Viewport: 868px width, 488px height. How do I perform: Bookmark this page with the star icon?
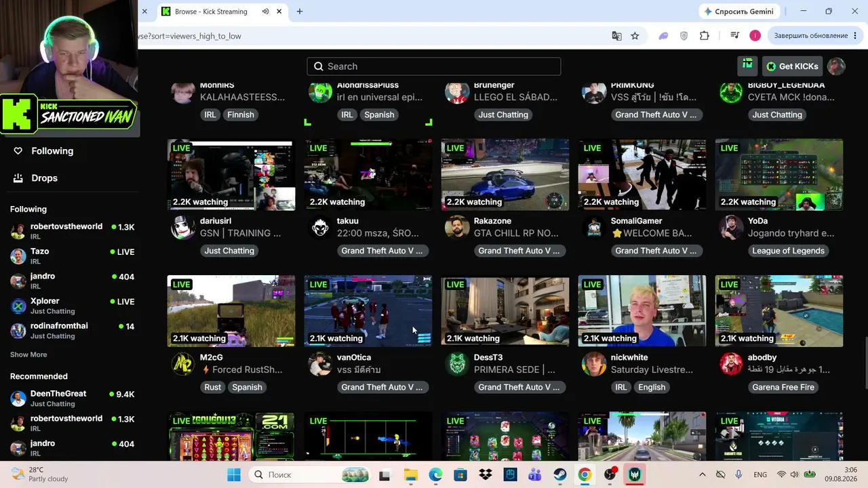point(635,36)
